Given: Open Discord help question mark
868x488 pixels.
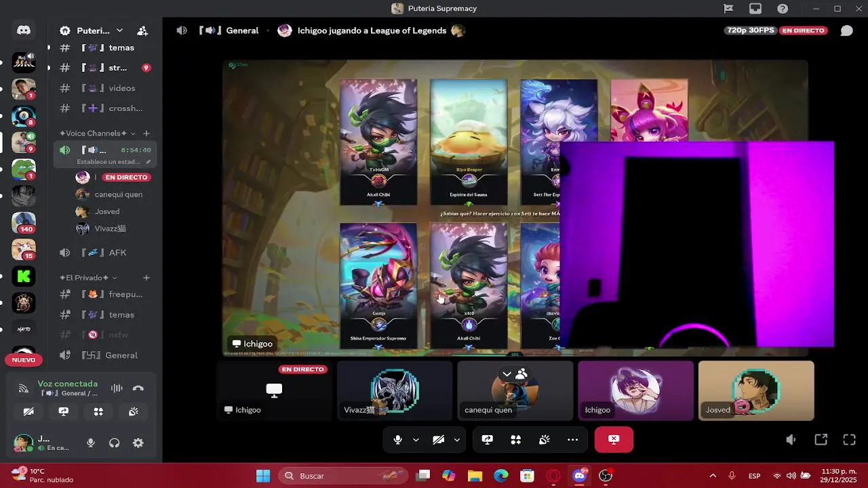Looking at the screenshot, I should (x=783, y=9).
